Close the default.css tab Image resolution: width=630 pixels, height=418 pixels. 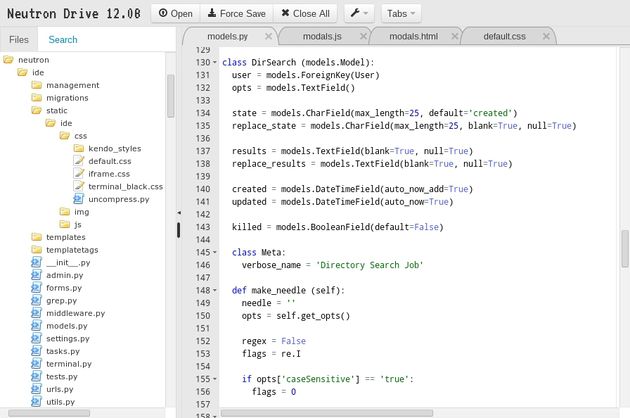coord(546,36)
